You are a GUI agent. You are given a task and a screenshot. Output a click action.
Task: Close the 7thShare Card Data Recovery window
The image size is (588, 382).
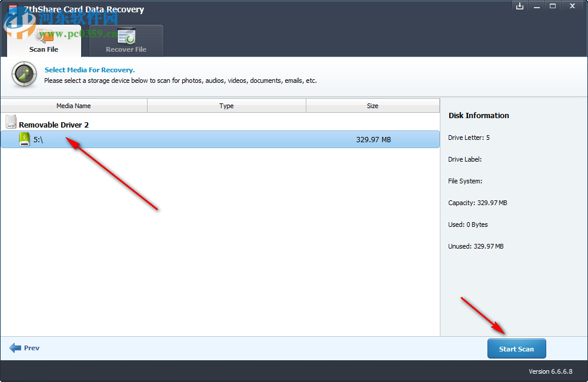tap(572, 6)
